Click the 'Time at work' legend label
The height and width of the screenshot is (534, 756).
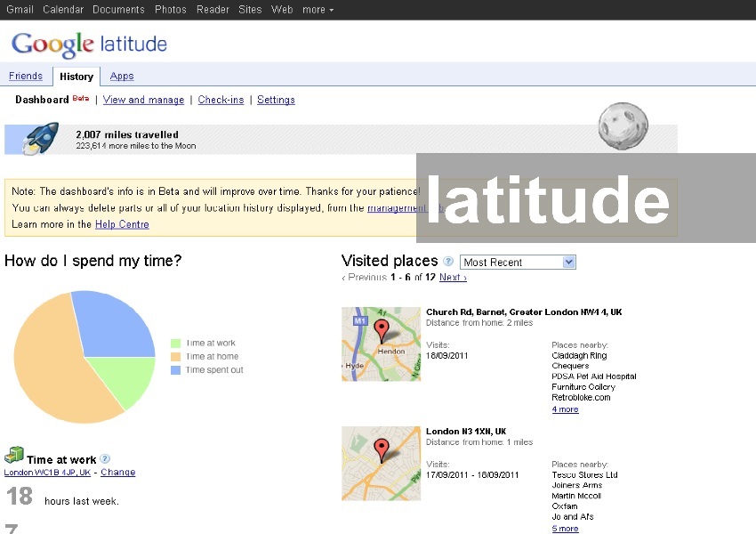point(210,343)
